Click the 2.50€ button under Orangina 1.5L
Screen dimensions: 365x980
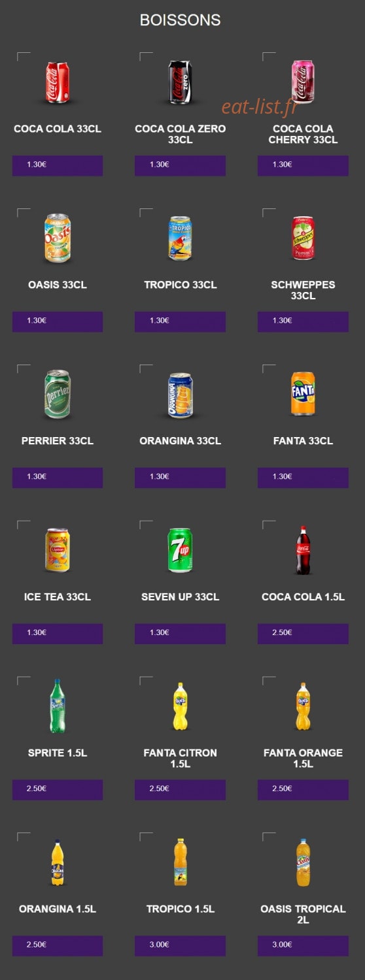click(58, 945)
